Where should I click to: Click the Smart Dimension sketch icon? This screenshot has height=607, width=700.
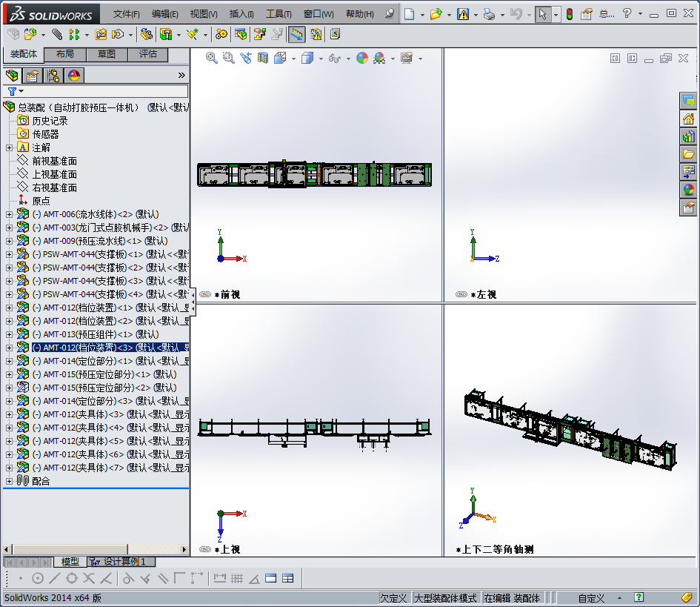tap(220, 578)
